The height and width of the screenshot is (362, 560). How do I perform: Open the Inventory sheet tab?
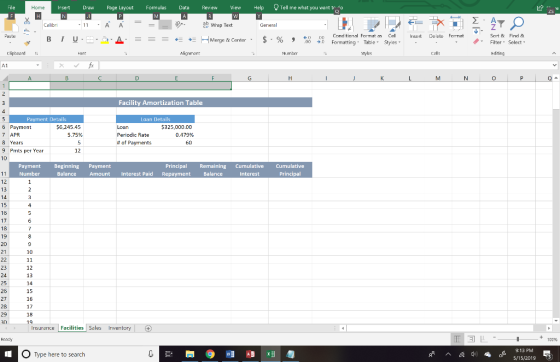(120, 328)
